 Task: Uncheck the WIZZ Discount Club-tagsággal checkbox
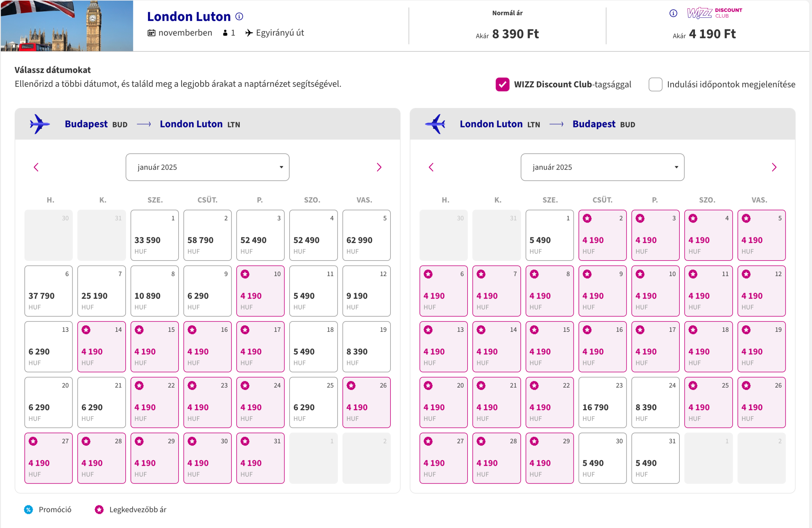pyautogui.click(x=502, y=84)
